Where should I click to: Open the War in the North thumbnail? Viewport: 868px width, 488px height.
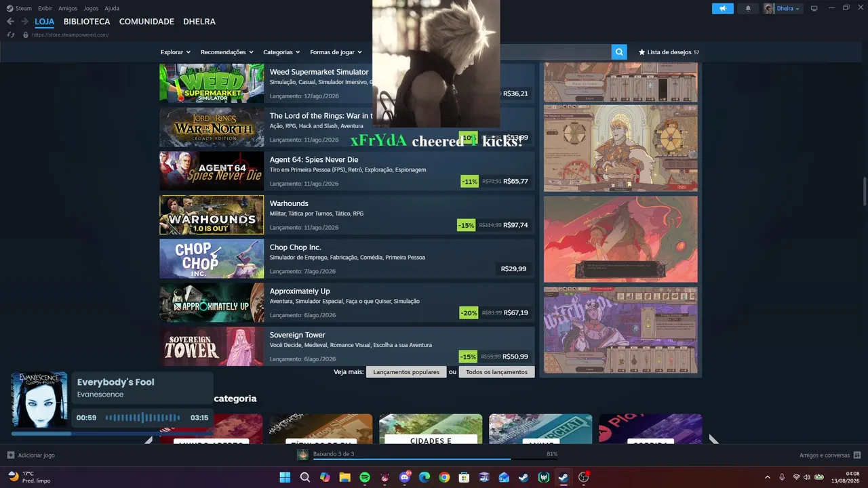point(212,127)
